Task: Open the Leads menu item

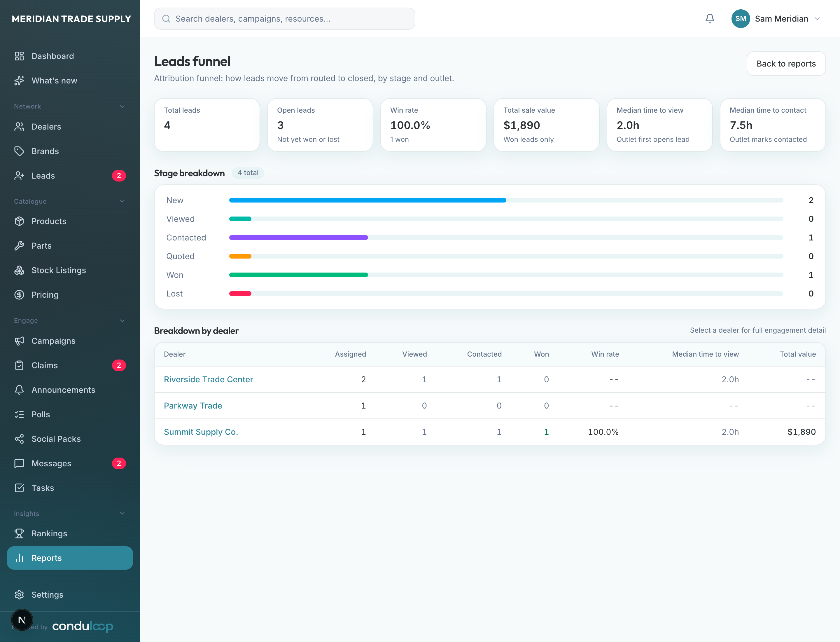Action: 70,175
